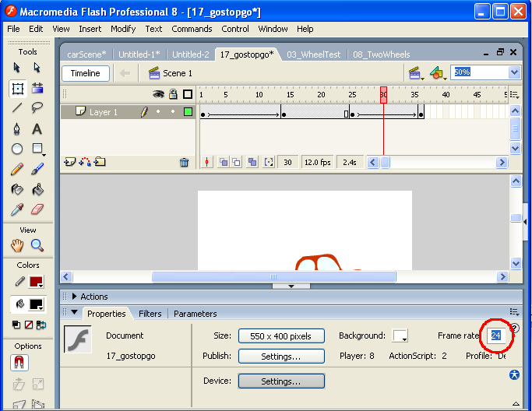Pick the Pencil tool
The width and height of the screenshot is (532, 411).
tap(17, 169)
